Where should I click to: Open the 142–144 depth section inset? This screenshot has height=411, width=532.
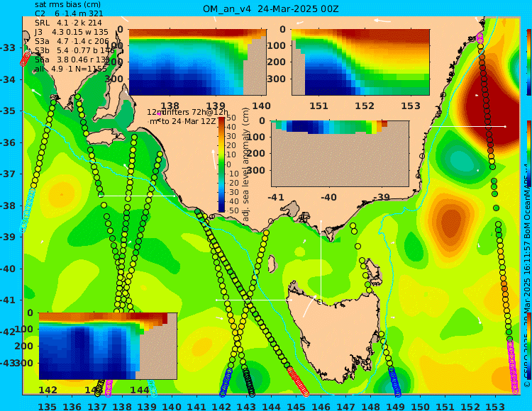(108, 346)
